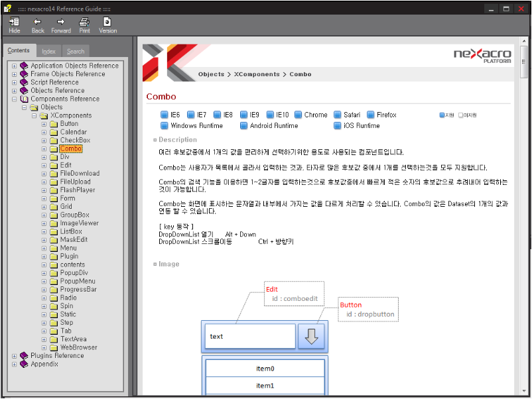Click the Plugins Reference book icon
Screen dimensions: 532x399
pos(24,356)
